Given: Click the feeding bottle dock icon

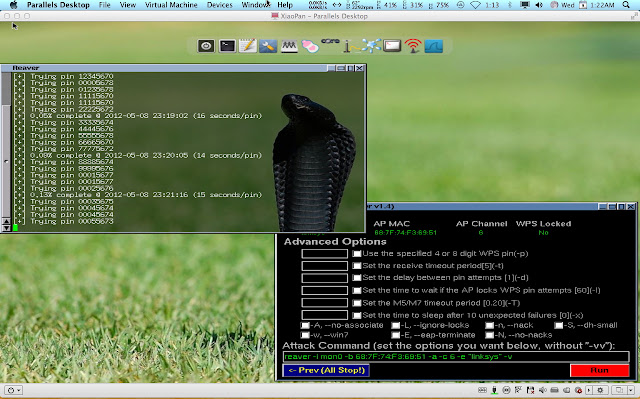Looking at the screenshot, I should [310, 46].
